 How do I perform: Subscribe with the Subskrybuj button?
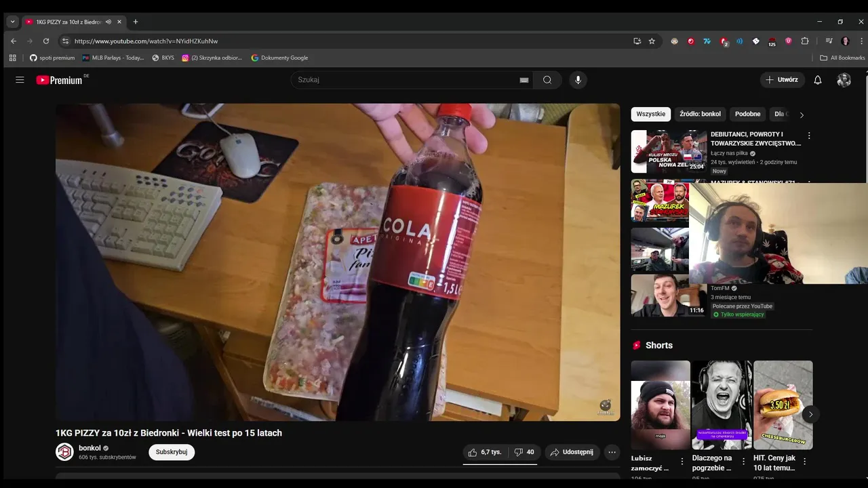coord(172,452)
